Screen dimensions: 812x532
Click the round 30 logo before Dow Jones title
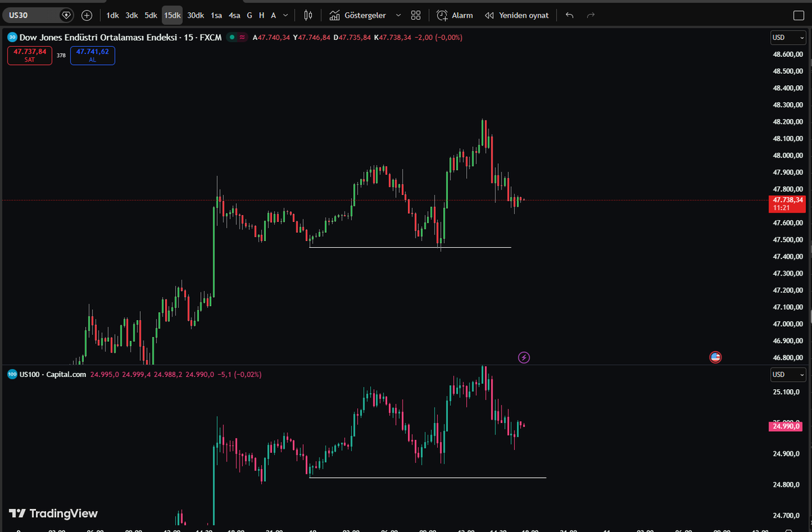[x=12, y=37]
